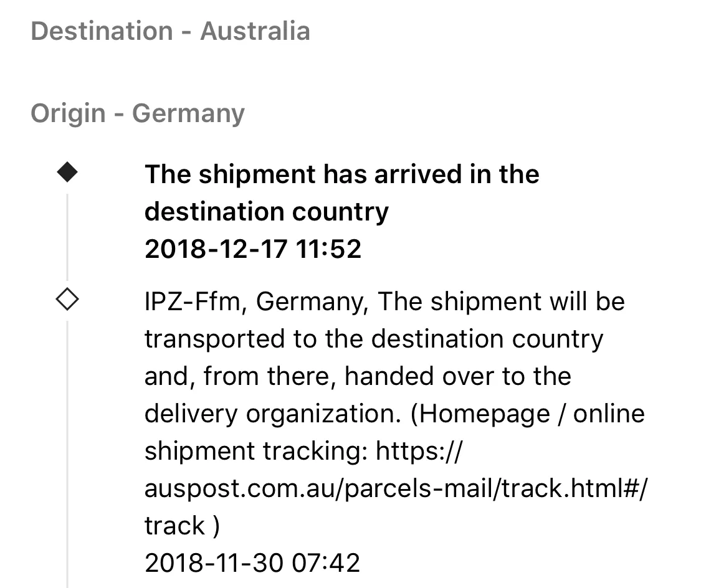Click the timeline line below the outlined diamond
The height and width of the screenshot is (588, 701).
pyautogui.click(x=67, y=453)
